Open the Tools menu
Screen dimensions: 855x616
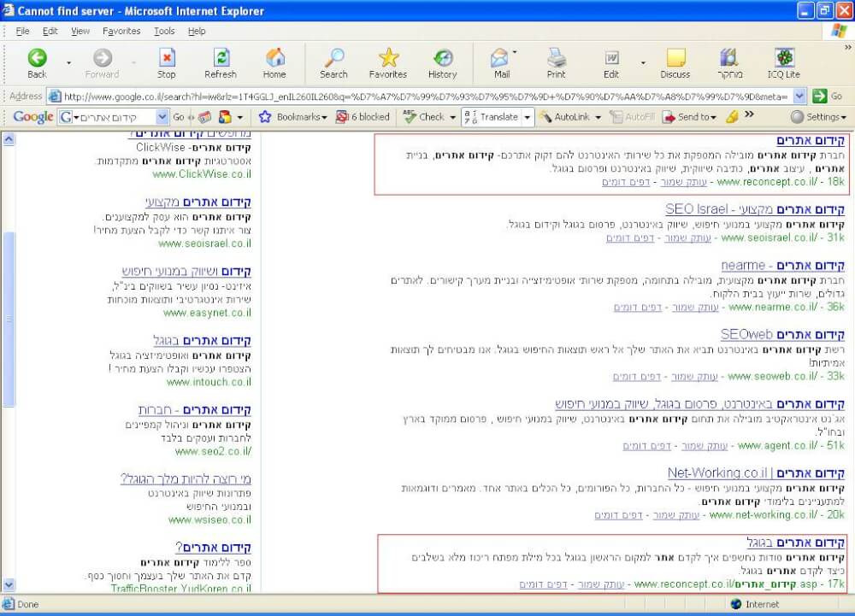coord(164,31)
